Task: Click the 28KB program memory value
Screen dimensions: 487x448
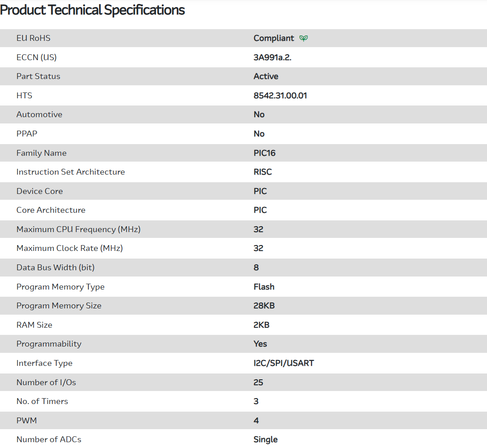Action: (x=264, y=306)
